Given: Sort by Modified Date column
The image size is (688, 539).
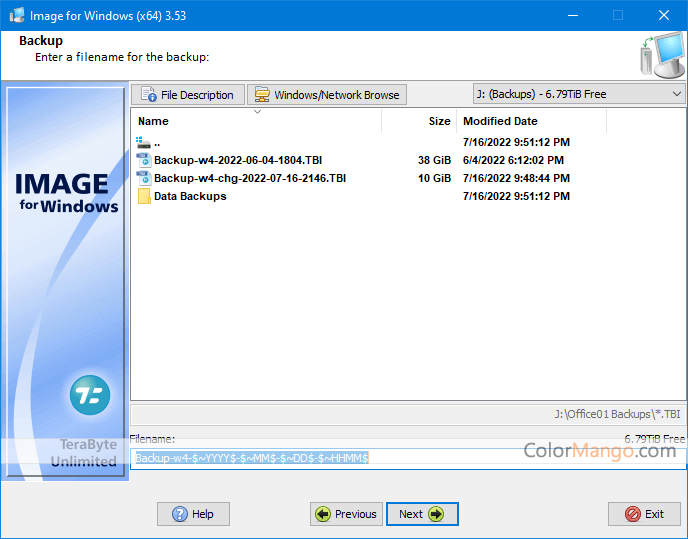Looking at the screenshot, I should point(531,121).
